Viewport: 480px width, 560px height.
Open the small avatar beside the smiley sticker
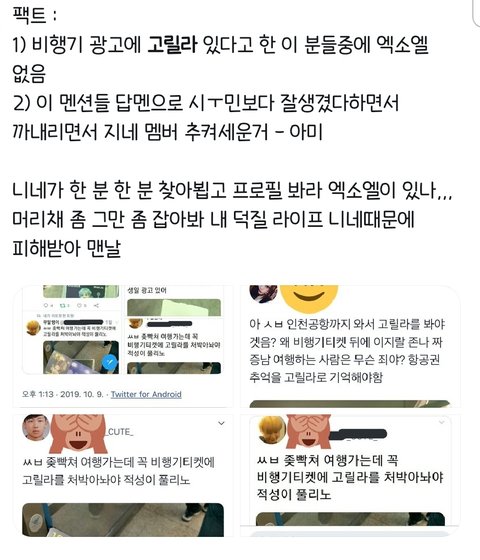[x=264, y=294]
